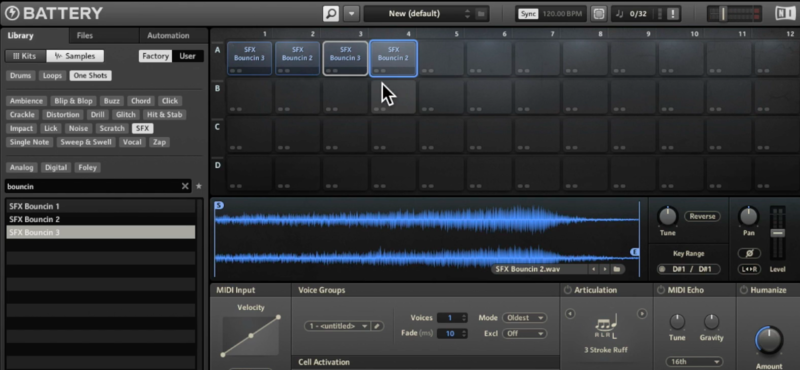Toggle the One Shots type filter
This screenshot has width=800, height=370.
pyautogui.click(x=90, y=76)
